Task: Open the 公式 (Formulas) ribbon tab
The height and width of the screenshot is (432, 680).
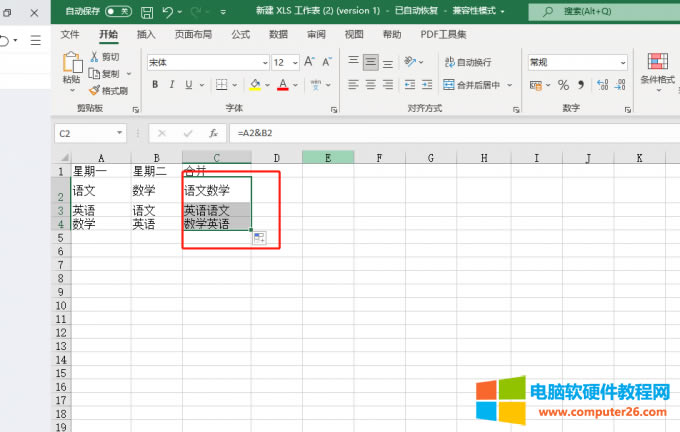Action: [240, 34]
